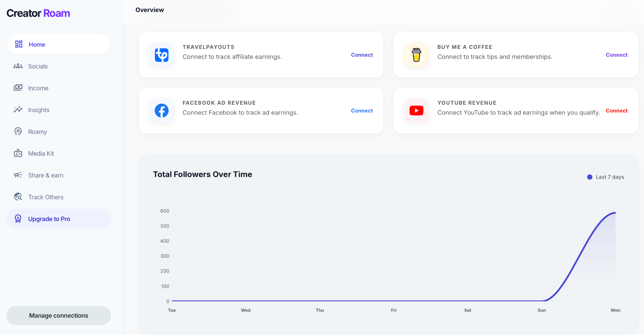Click the Last 7 days legend label

[610, 177]
